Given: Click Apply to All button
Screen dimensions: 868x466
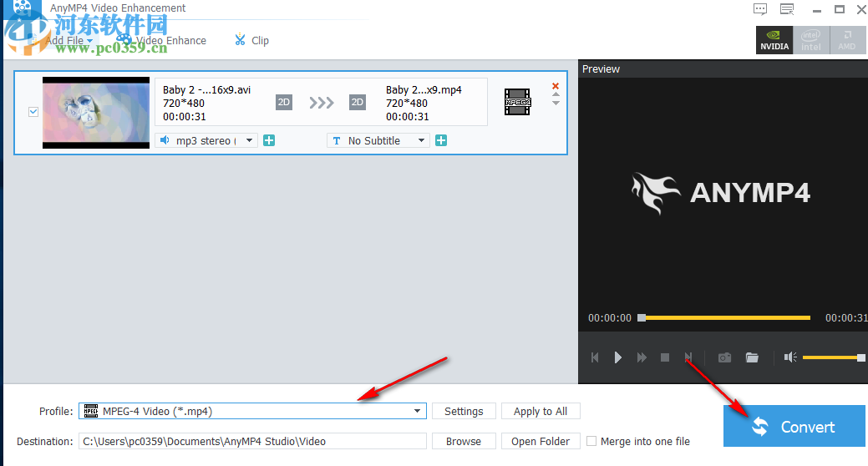Looking at the screenshot, I should tap(541, 411).
